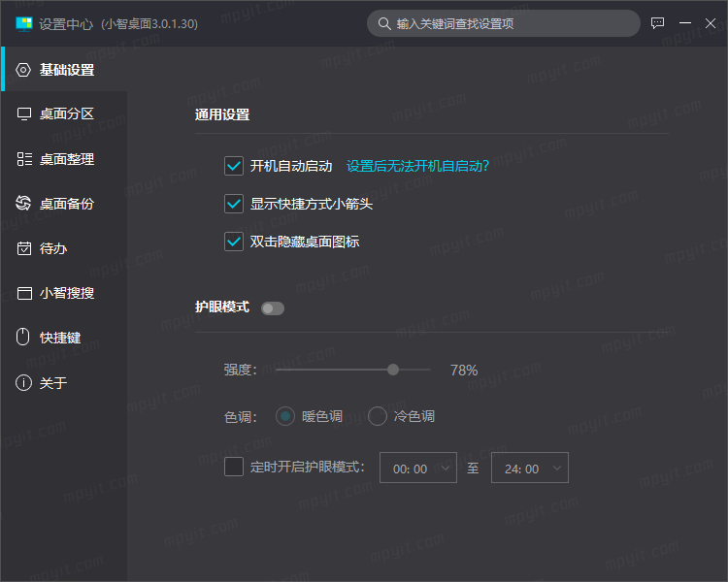Image resolution: width=728 pixels, height=582 pixels.
Task: Click the 护眼模式 heading text
Action: [x=222, y=307]
